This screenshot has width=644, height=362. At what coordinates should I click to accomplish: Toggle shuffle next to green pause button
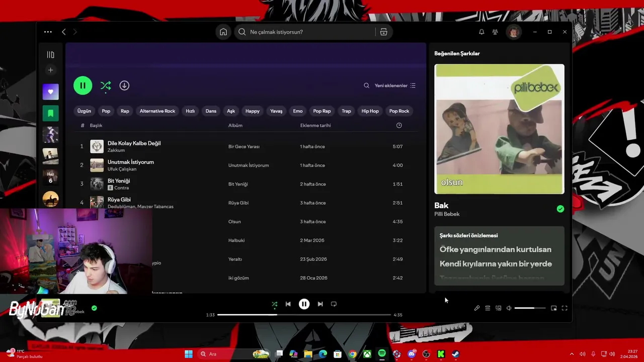106,85
